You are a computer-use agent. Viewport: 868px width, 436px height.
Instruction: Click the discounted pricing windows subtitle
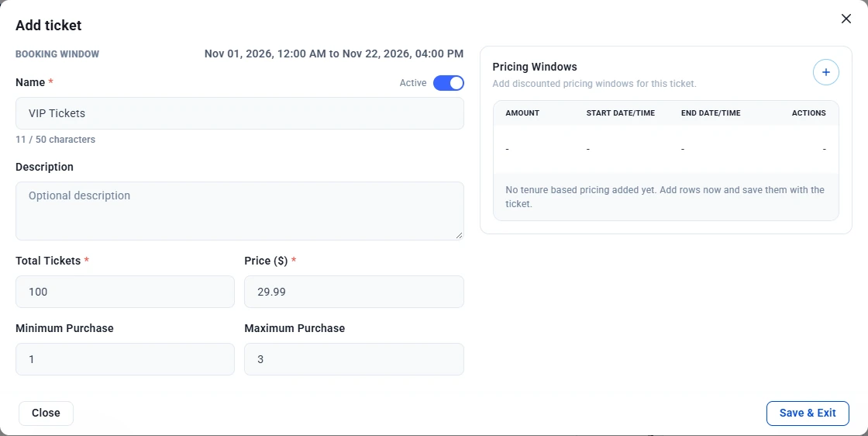594,85
